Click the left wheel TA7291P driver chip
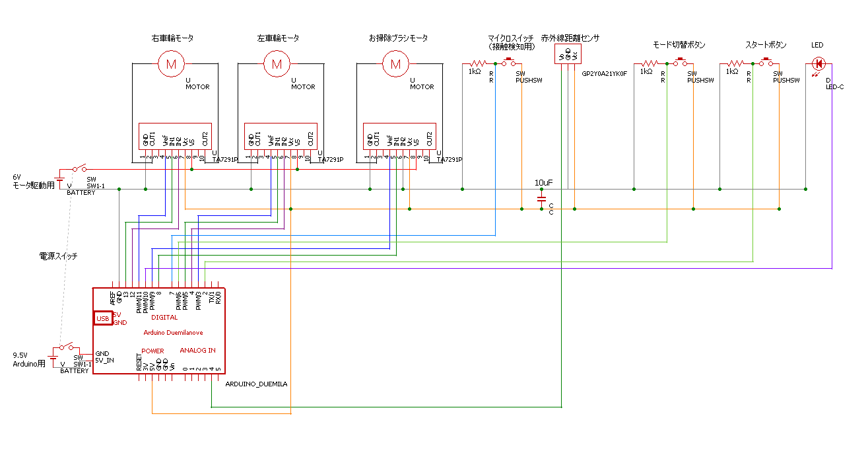 [x=281, y=137]
